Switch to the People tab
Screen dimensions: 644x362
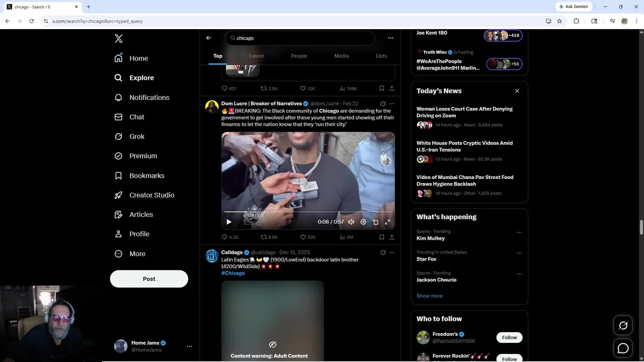click(x=299, y=56)
